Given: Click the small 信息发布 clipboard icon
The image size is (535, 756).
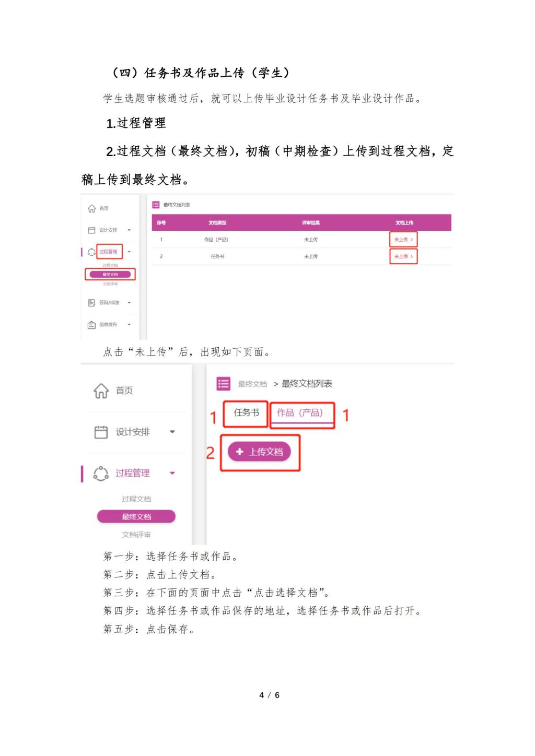Looking at the screenshot, I should (x=91, y=325).
